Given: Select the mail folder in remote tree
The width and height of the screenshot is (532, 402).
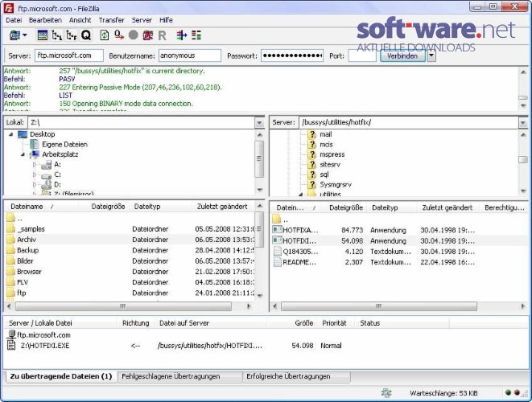Looking at the screenshot, I should (x=326, y=134).
